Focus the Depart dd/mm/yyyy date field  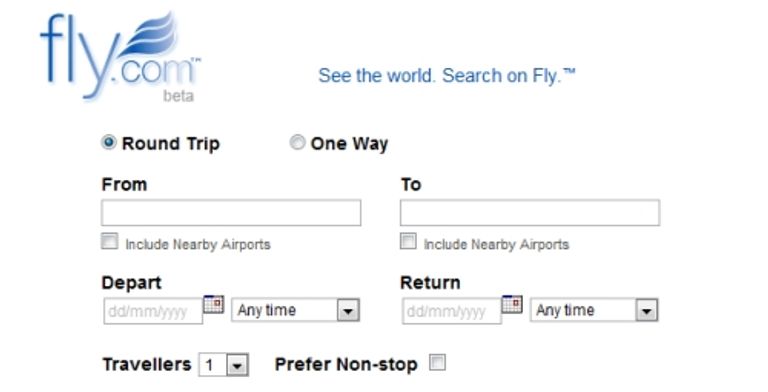point(153,311)
